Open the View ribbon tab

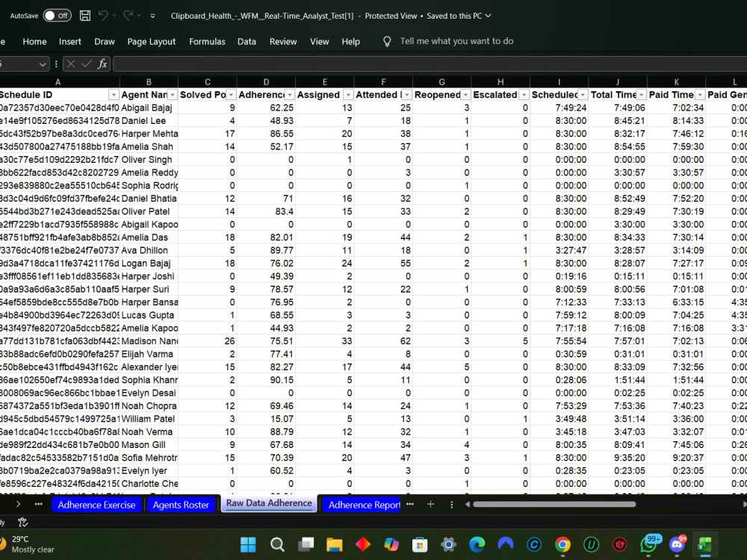[319, 41]
